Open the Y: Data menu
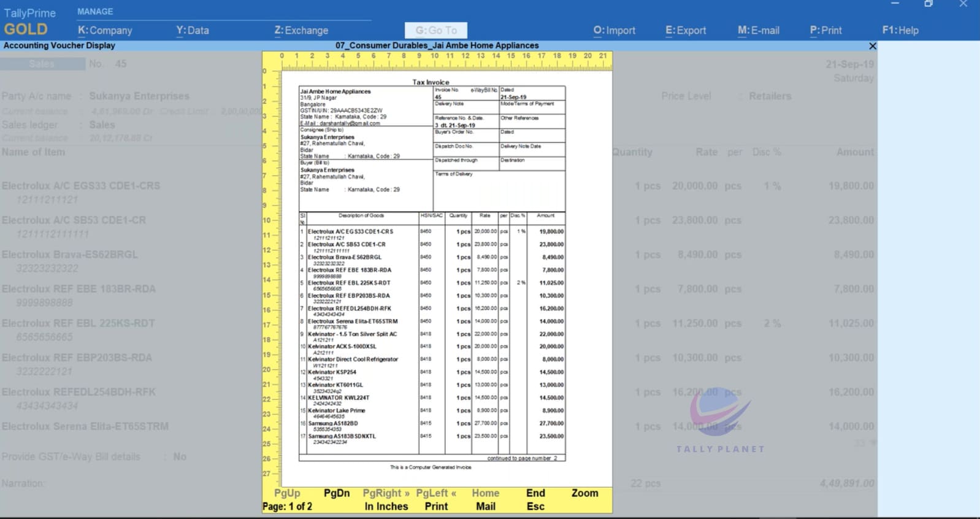 point(193,30)
